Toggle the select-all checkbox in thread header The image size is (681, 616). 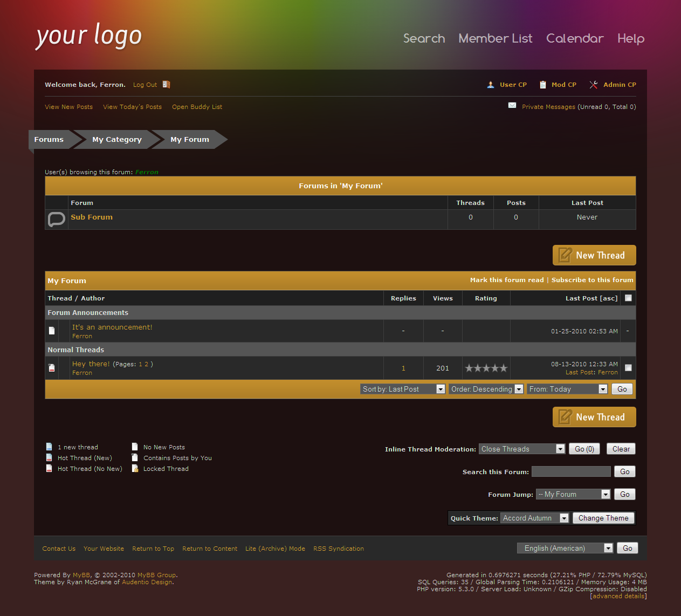pos(628,298)
